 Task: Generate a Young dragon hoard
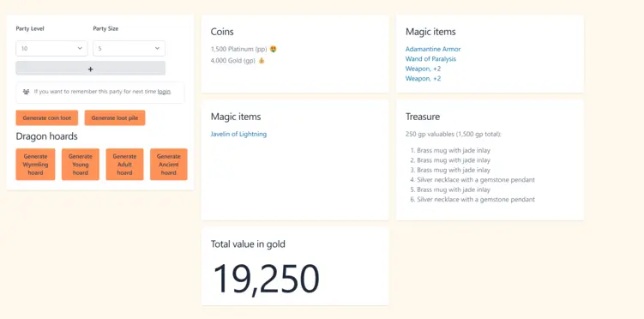coord(81,165)
